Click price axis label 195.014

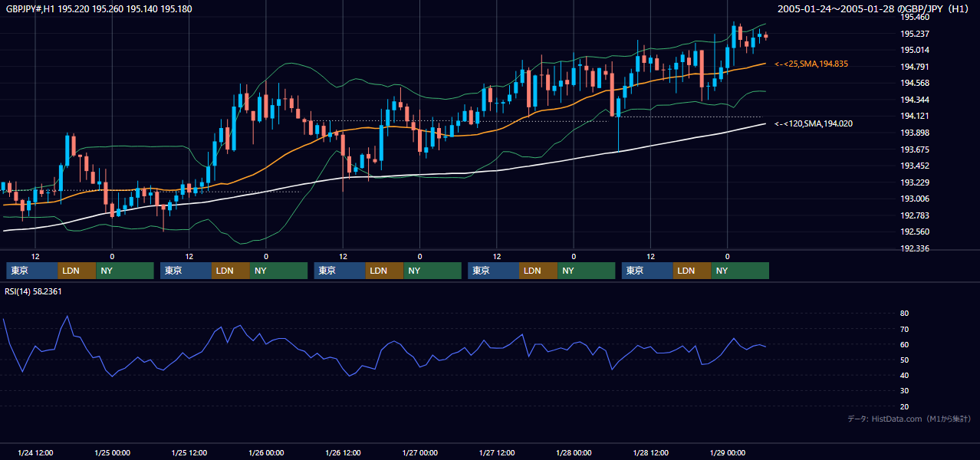pos(915,50)
